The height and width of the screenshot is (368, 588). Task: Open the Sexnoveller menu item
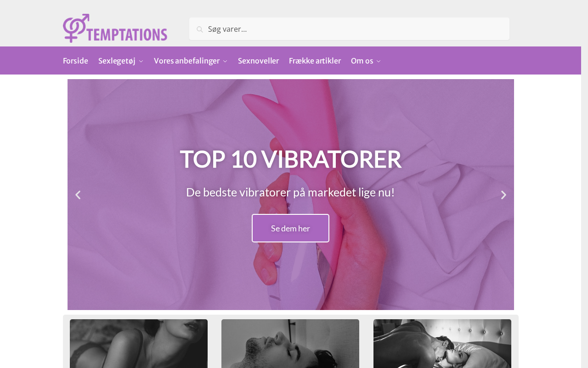258,61
